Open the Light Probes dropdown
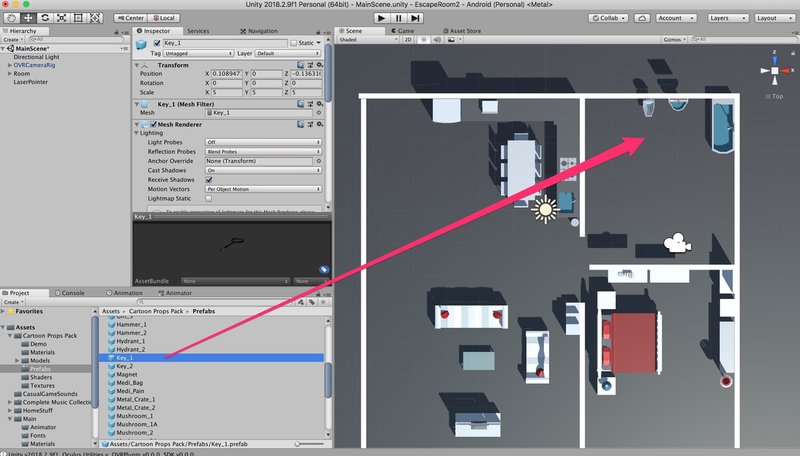The height and width of the screenshot is (456, 800). pos(263,142)
